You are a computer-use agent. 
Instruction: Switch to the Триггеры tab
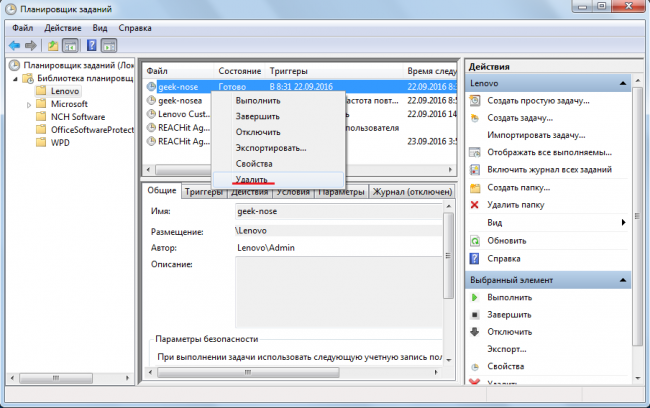tap(203, 192)
